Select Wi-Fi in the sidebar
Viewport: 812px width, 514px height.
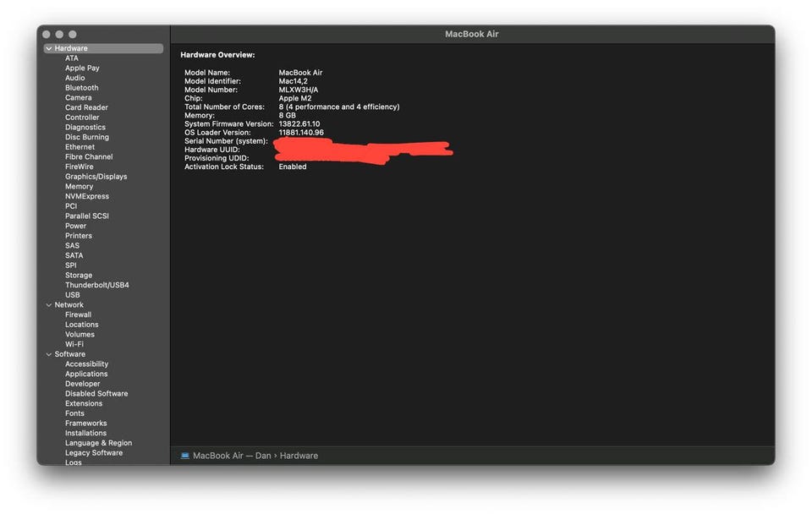click(x=74, y=344)
